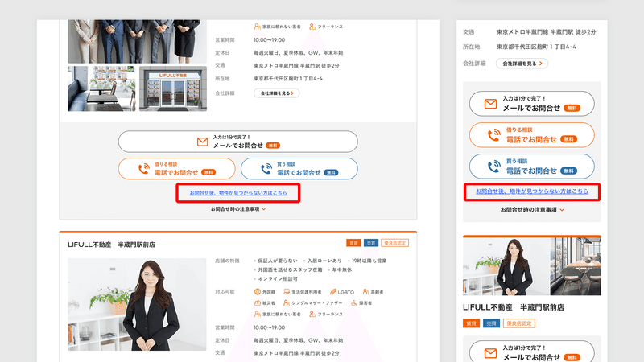Open メールでお問合せ button above mobile 借りる相談
The height and width of the screenshot is (362, 644).
pyautogui.click(x=532, y=104)
